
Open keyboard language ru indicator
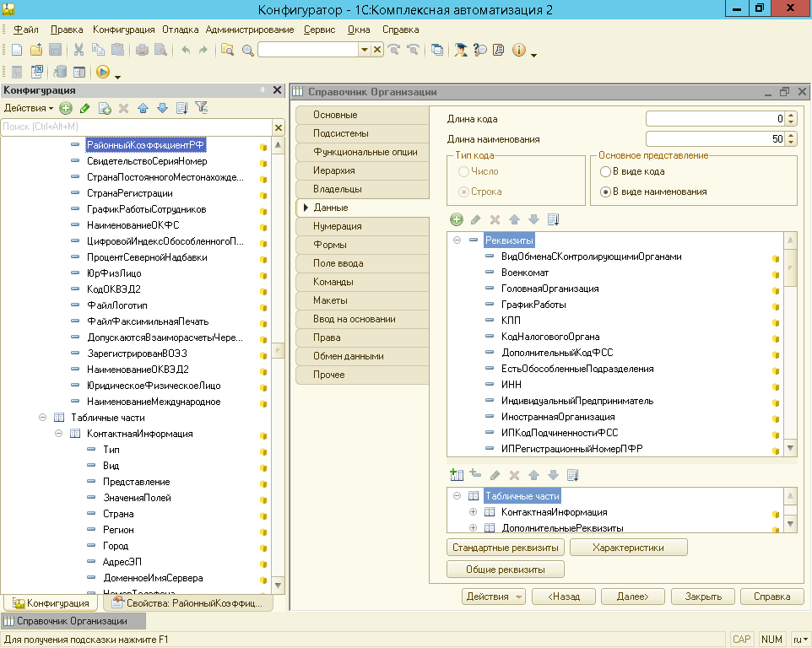click(801, 640)
